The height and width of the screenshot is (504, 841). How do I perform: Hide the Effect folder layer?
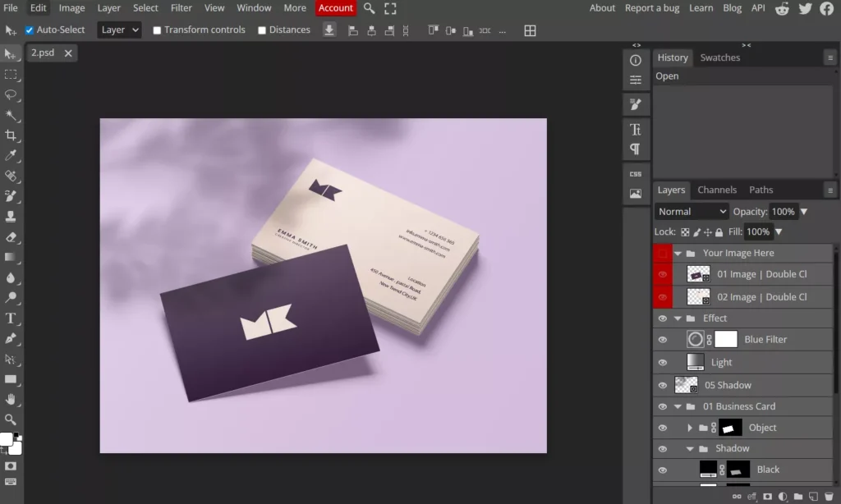tap(663, 318)
